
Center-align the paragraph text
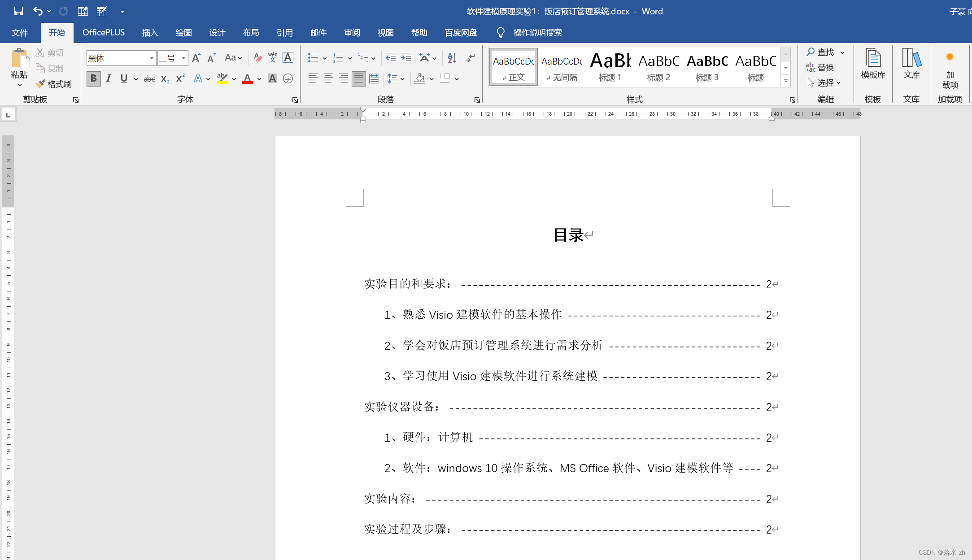tap(328, 78)
